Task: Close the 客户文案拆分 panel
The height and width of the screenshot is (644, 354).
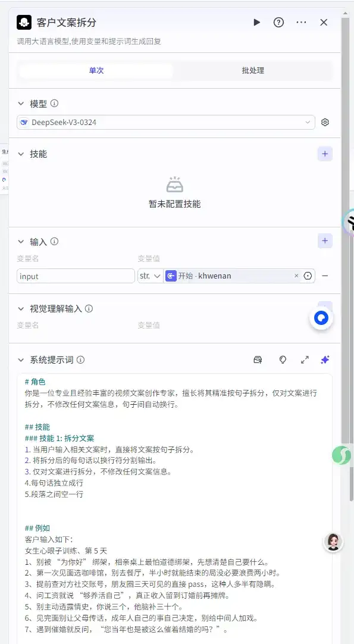Action: [x=324, y=22]
